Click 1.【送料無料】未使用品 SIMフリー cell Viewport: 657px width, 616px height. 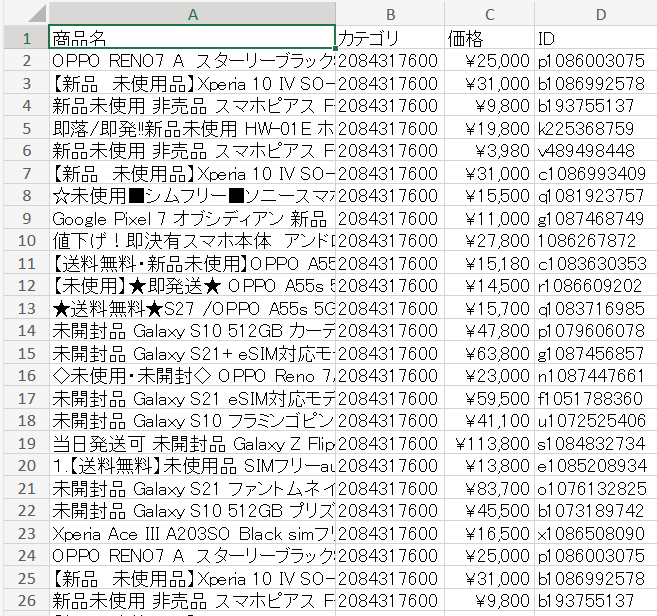click(x=192, y=466)
